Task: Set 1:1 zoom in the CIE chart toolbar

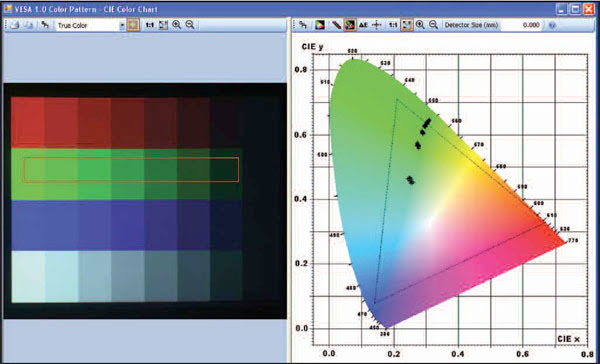Action: pyautogui.click(x=393, y=25)
